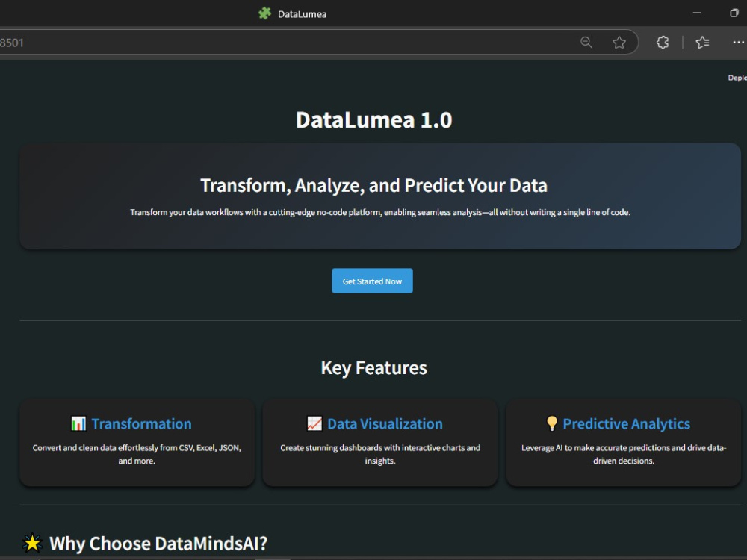Click the bar chart icon beside Transformation
The image size is (747, 560).
click(78, 423)
